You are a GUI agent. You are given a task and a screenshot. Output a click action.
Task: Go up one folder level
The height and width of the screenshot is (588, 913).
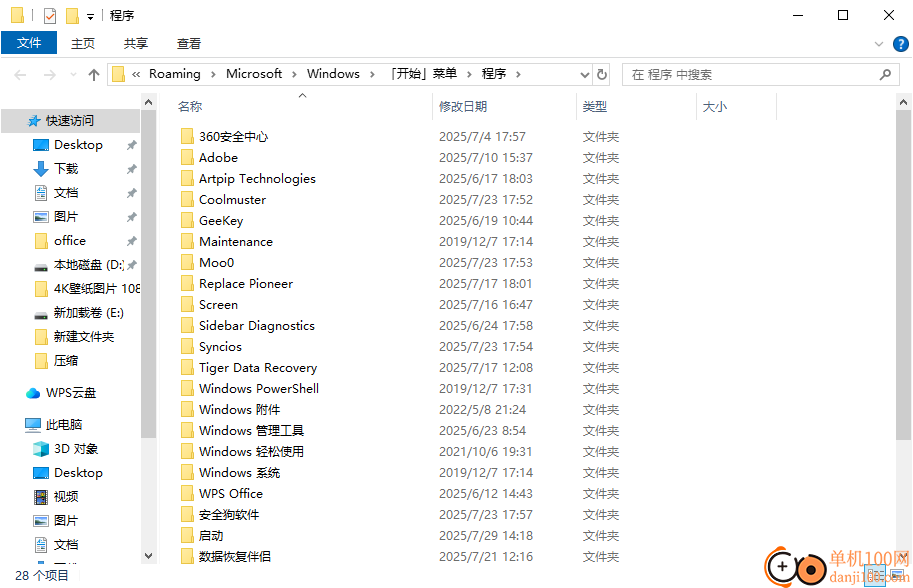point(94,75)
